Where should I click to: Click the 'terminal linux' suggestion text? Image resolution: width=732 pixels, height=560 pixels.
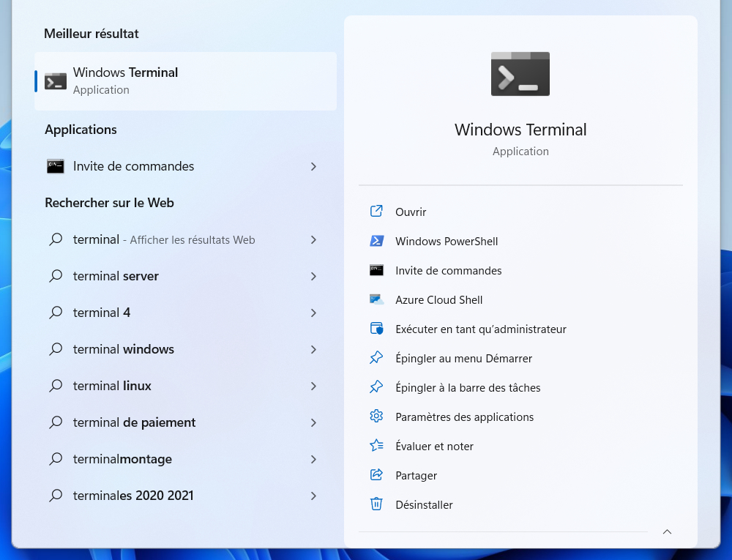(112, 386)
